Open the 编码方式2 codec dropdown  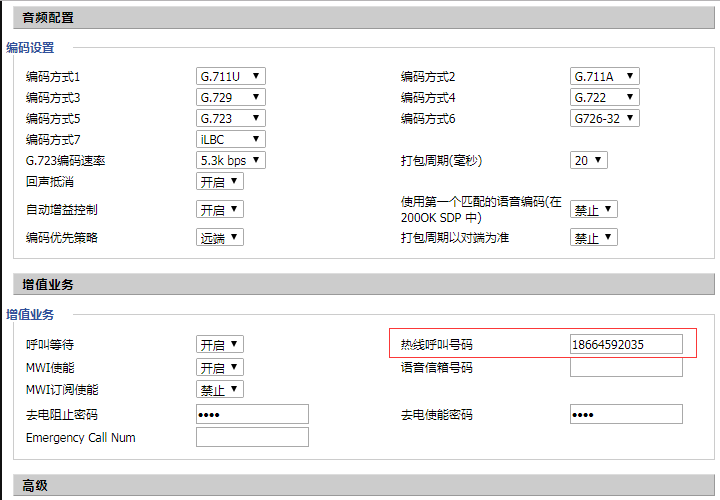[604, 76]
